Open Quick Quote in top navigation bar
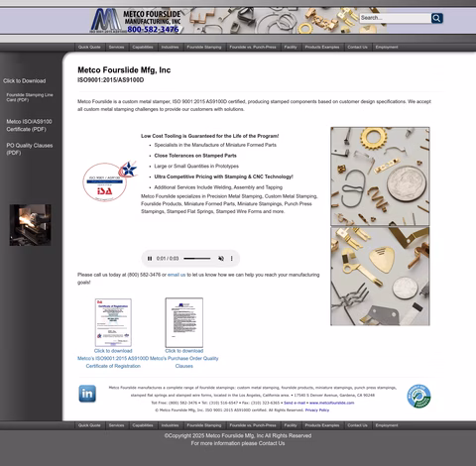This screenshot has height=466, width=476. (x=89, y=47)
